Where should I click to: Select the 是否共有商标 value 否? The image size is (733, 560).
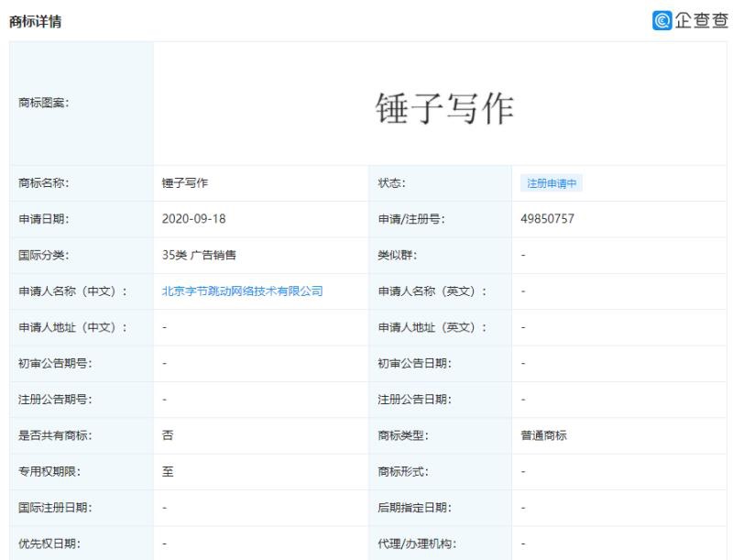(167, 436)
